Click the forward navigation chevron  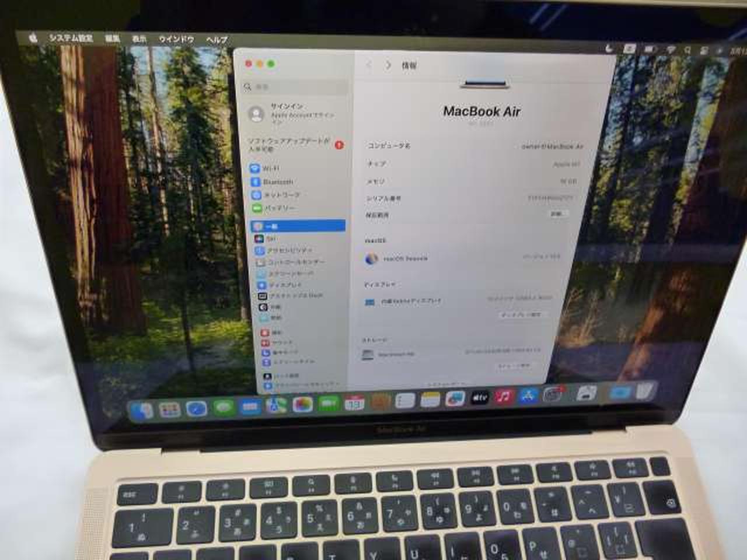pos(388,65)
